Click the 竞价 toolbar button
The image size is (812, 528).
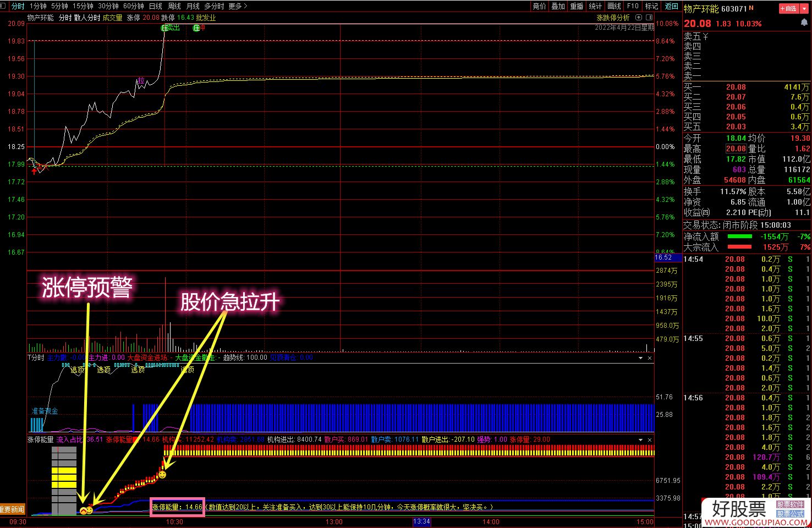539,6
